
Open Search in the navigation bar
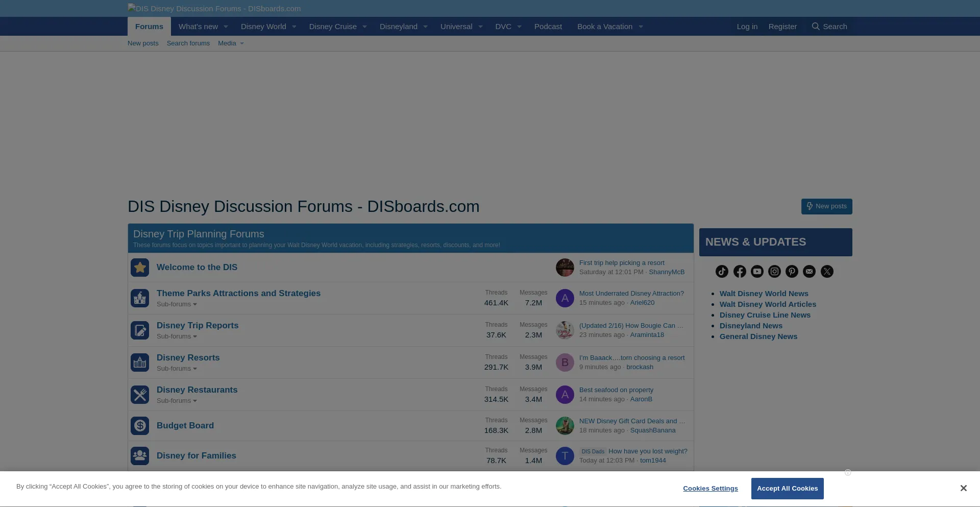click(x=829, y=27)
